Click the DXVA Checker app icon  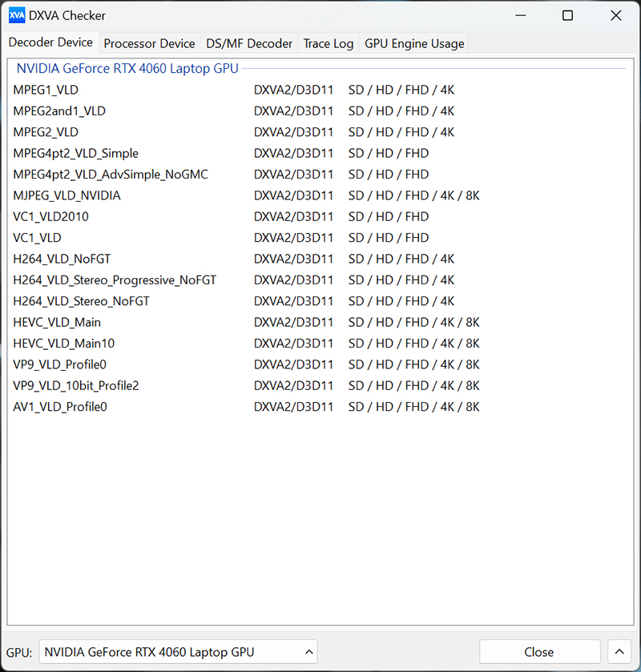[17, 15]
